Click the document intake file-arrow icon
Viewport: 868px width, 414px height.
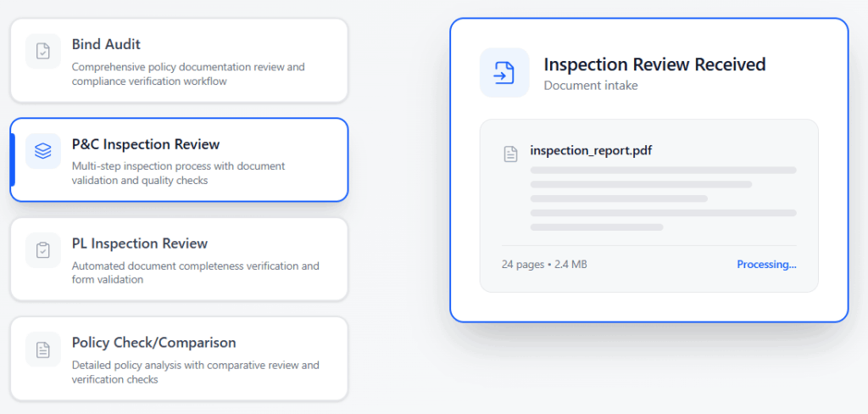pos(504,72)
